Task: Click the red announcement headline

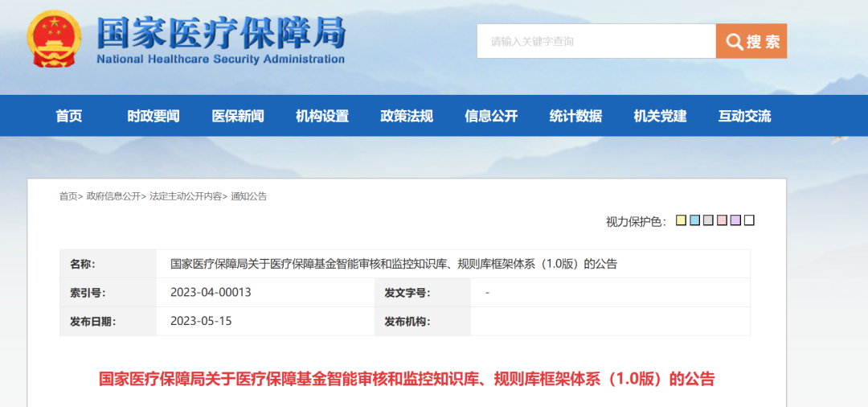Action: [407, 380]
